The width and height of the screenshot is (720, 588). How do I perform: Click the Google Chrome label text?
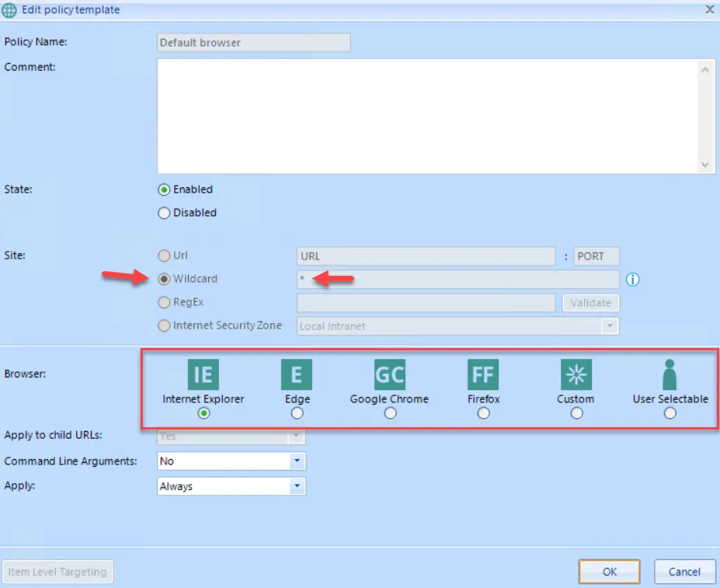(389, 398)
